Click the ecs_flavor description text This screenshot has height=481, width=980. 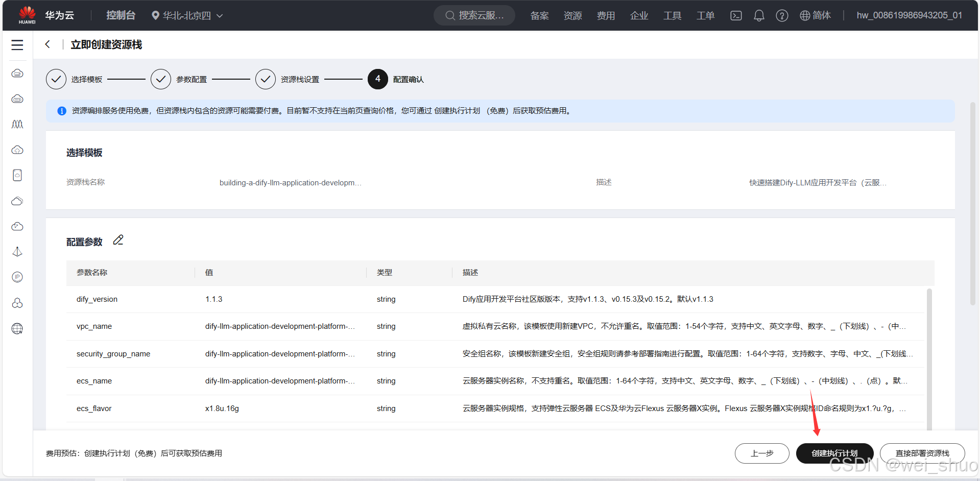click(684, 408)
